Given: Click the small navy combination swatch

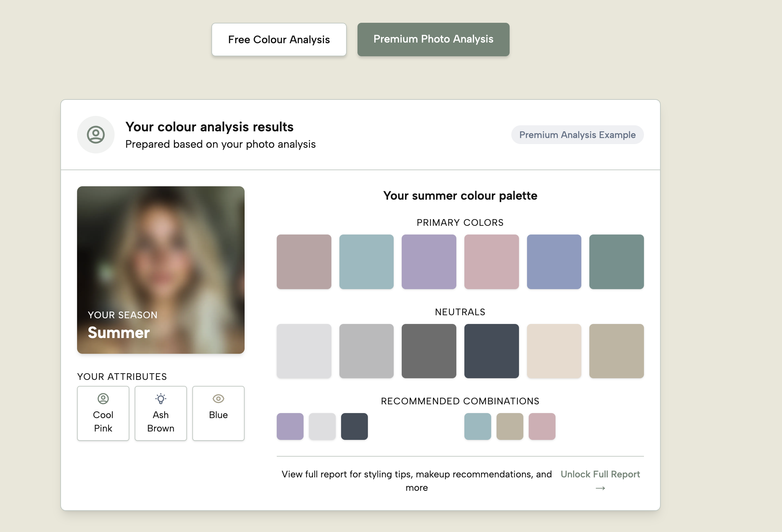Looking at the screenshot, I should point(354,426).
